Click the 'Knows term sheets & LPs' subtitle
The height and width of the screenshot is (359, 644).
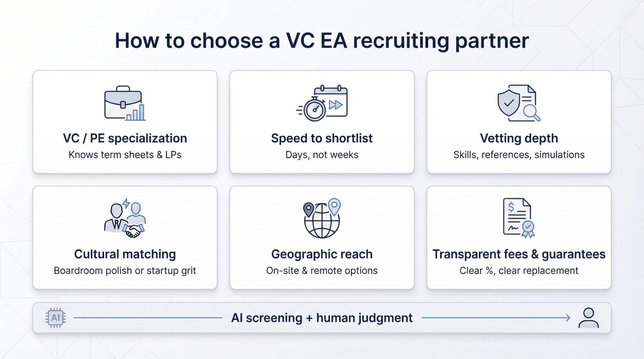coord(125,155)
